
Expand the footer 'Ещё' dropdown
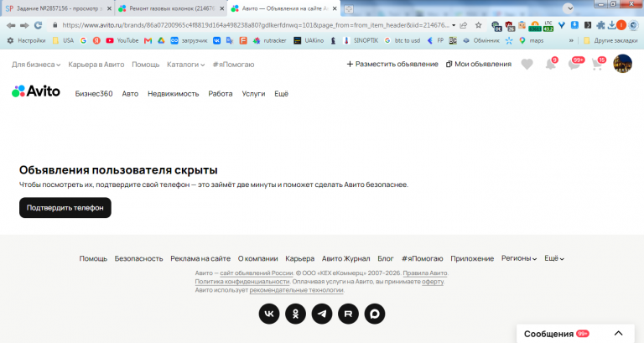(554, 258)
